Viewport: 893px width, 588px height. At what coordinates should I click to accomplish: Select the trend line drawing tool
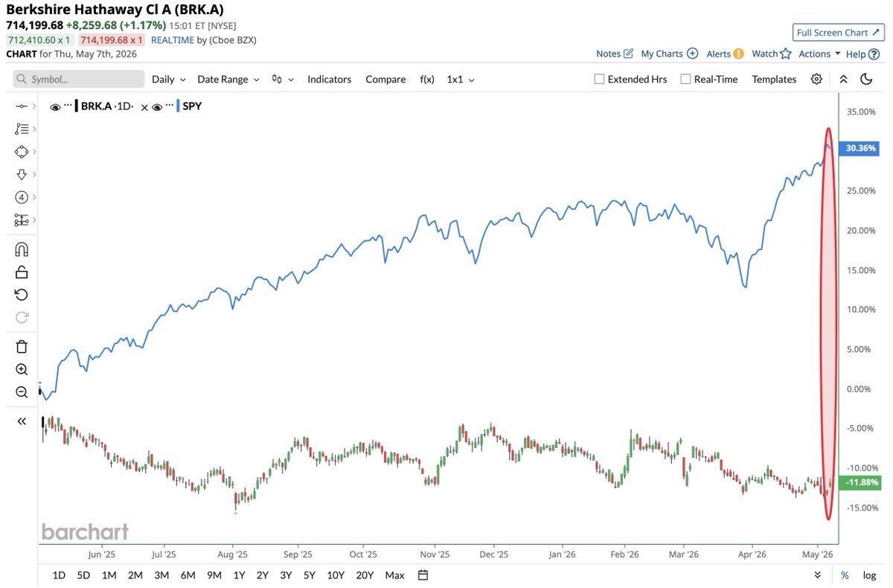21,106
